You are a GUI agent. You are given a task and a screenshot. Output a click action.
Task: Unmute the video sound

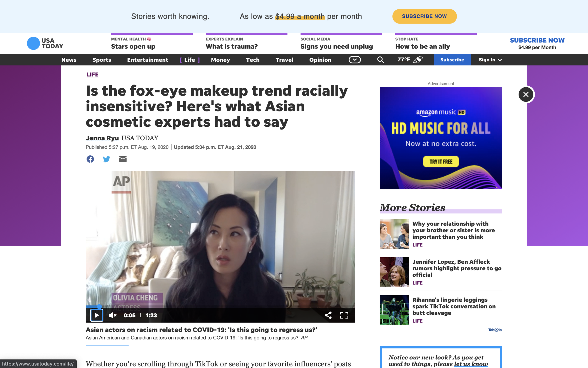[x=113, y=315]
